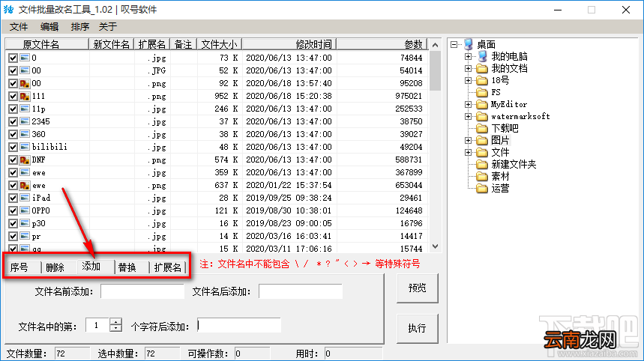The height and width of the screenshot is (361, 644).
Task: Open the 排序 menu
Action: coord(79,27)
